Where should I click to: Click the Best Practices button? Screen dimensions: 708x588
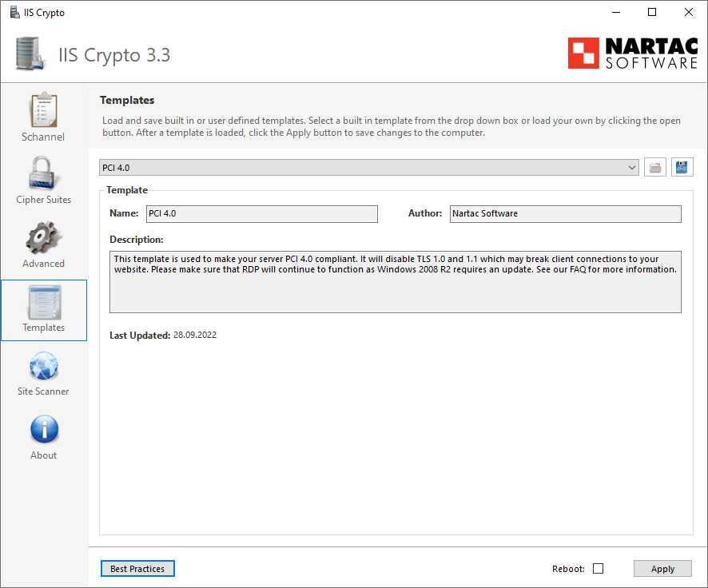137,569
